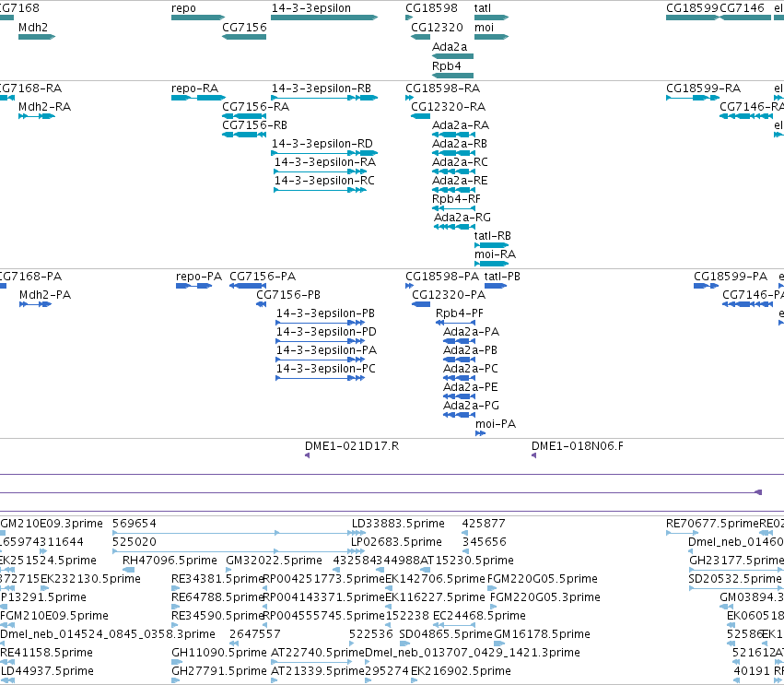Open EST label LD33883.5prime

tap(398, 524)
